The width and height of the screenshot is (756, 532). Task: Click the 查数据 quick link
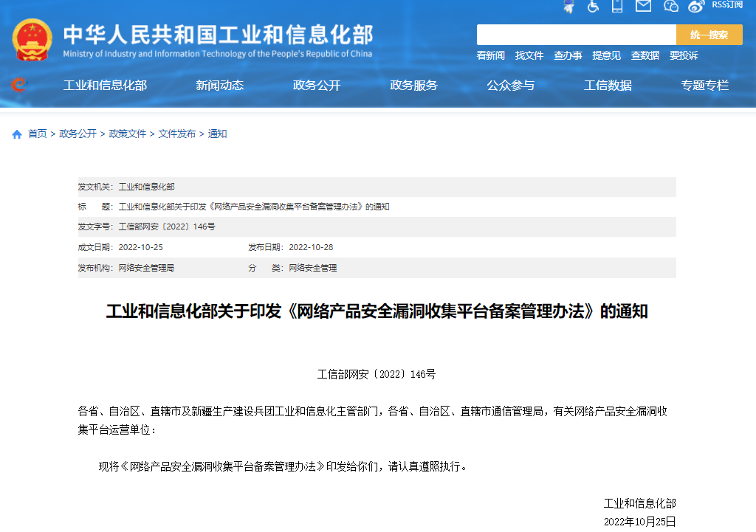click(x=645, y=55)
